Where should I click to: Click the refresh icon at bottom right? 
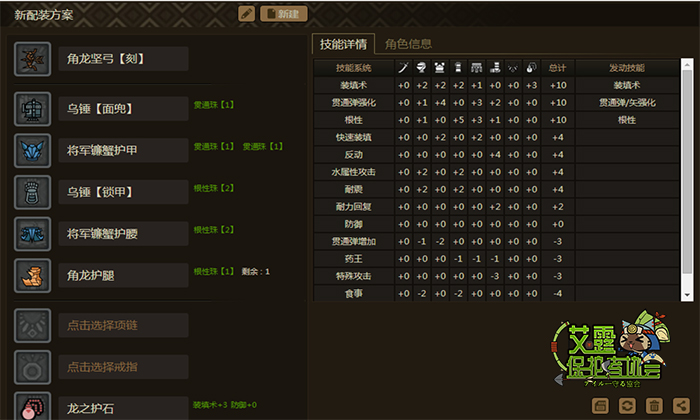[x=627, y=406]
